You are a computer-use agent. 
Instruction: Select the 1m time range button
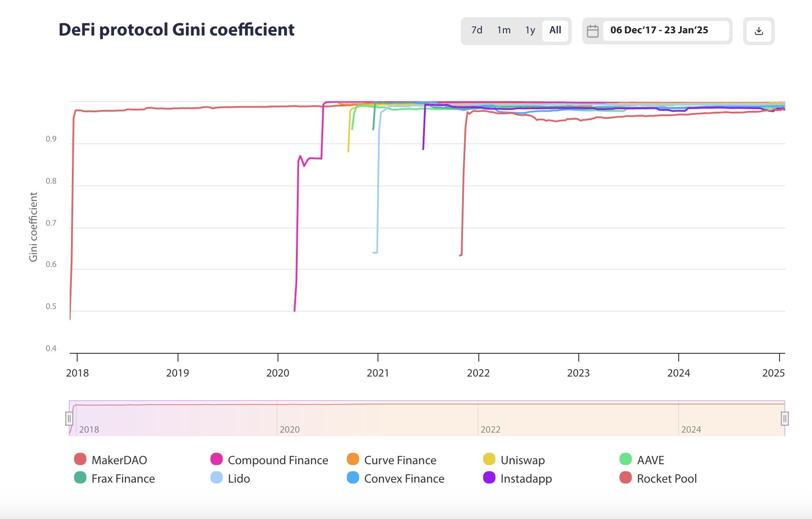tap(503, 31)
